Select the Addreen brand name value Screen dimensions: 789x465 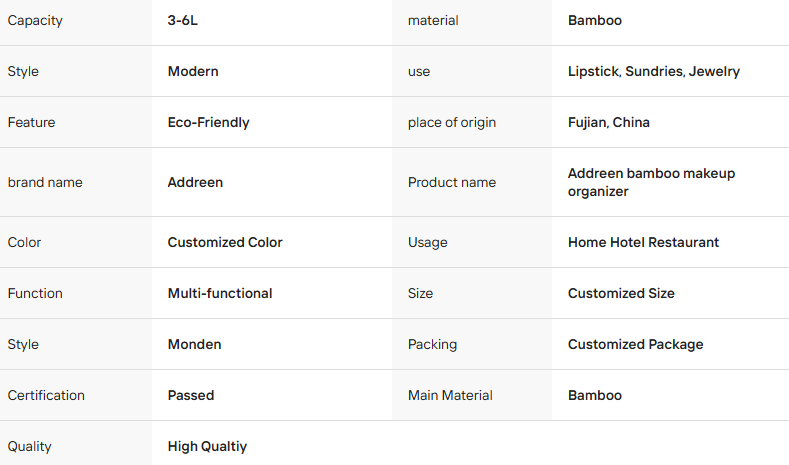point(195,182)
